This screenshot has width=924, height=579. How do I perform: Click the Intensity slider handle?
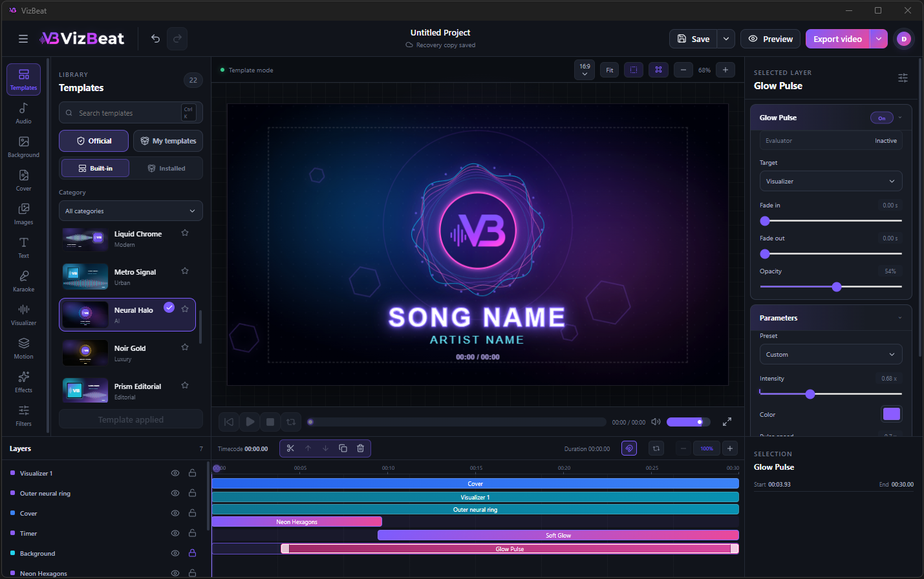tap(810, 394)
